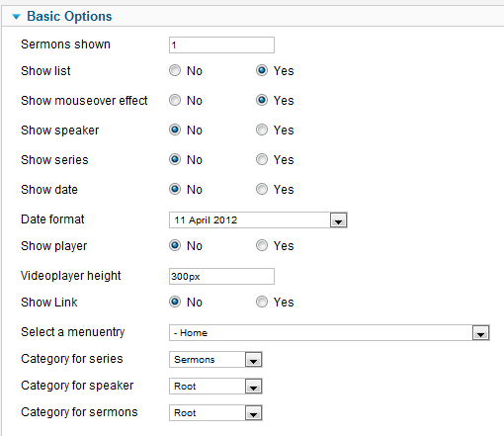Select No for Show Link
This screenshot has height=436, width=504.
point(175,302)
